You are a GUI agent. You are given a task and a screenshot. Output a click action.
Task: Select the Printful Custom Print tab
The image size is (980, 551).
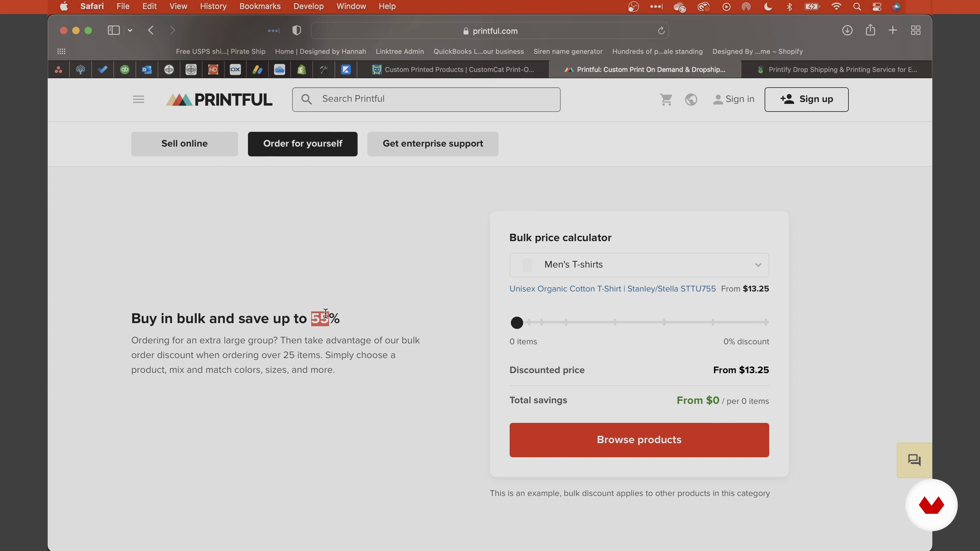click(x=645, y=70)
